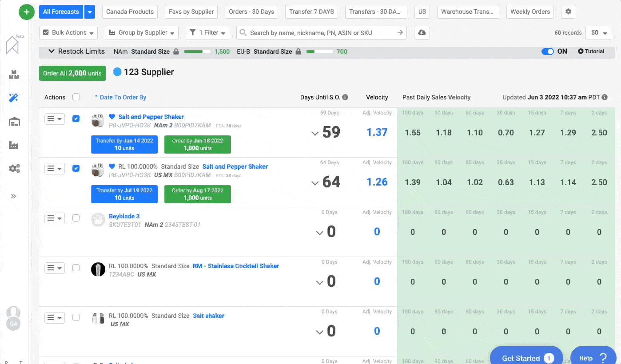621x364 pixels.
Task: Click the gears settings icon in the sidebar
Action: tap(15, 168)
